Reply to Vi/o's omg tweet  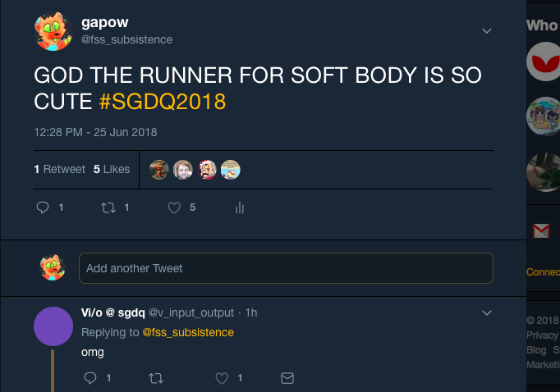pos(91,378)
